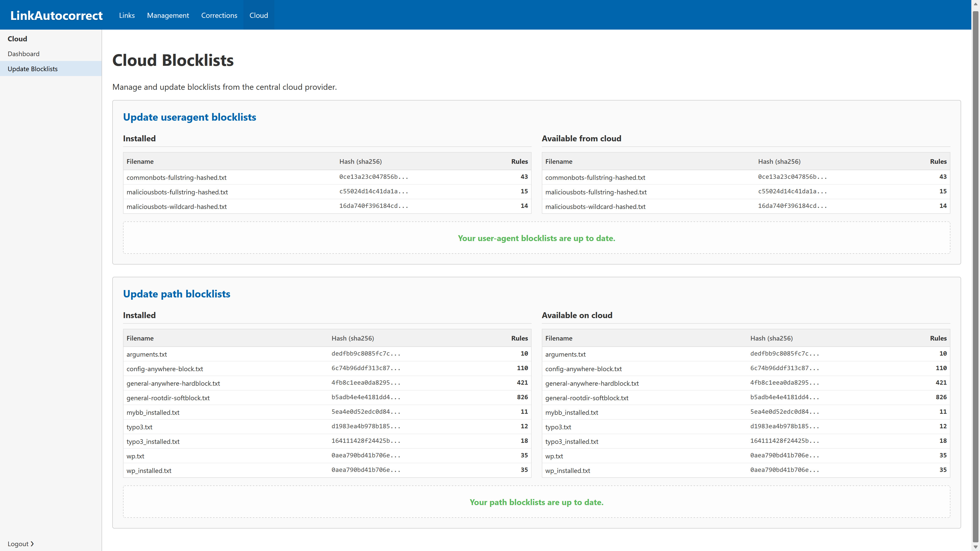Open the Management menu
The width and height of the screenshot is (980, 551).
pyautogui.click(x=168, y=15)
